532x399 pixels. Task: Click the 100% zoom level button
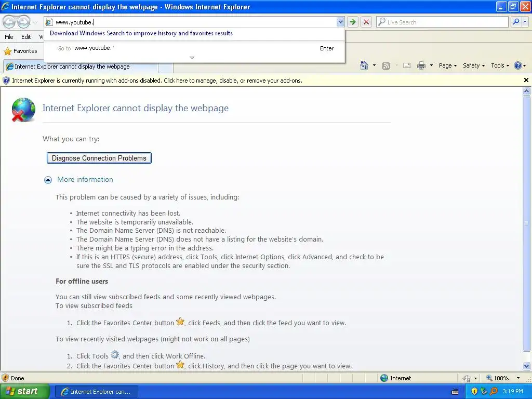(x=497, y=378)
